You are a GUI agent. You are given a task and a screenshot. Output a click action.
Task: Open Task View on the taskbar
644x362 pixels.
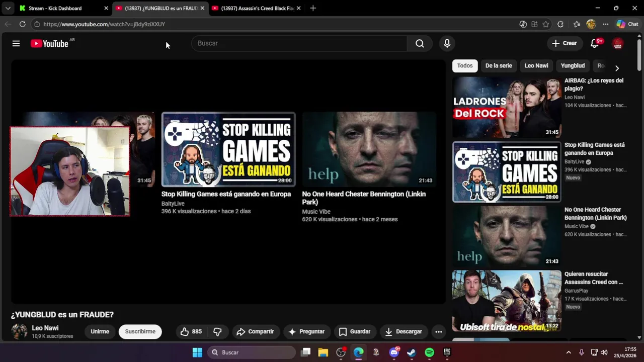pyautogui.click(x=305, y=352)
